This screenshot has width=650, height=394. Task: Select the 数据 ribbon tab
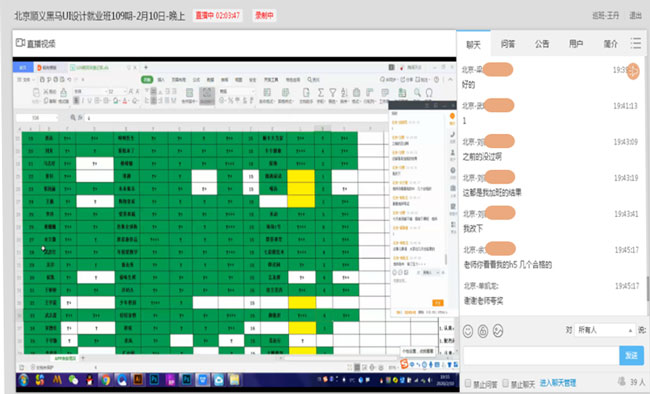(211, 80)
